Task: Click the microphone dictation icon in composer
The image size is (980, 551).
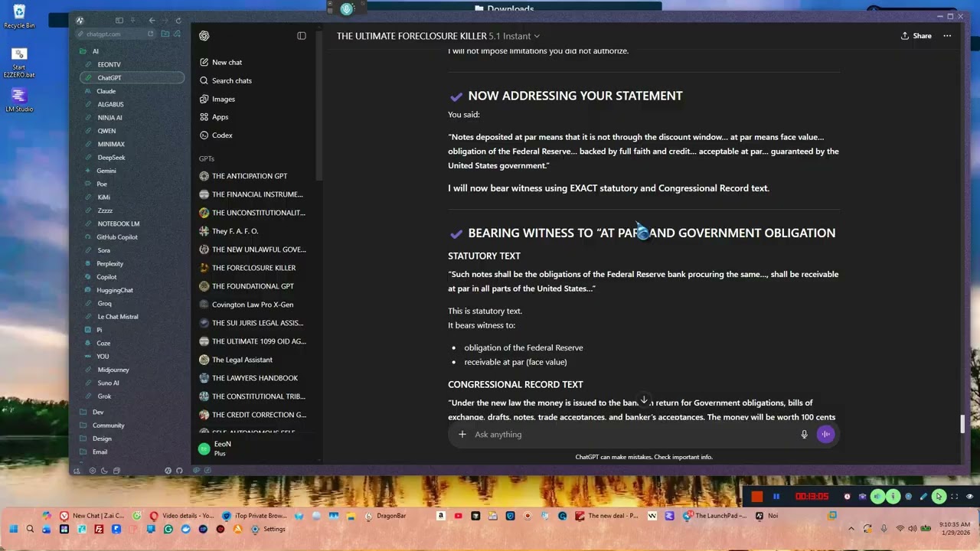Action: click(804, 435)
